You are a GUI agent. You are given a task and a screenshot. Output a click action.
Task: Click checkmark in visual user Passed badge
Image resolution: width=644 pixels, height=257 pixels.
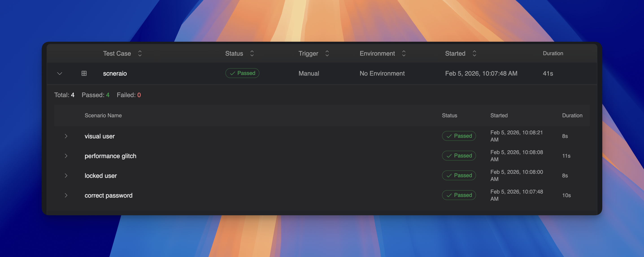[449, 136]
